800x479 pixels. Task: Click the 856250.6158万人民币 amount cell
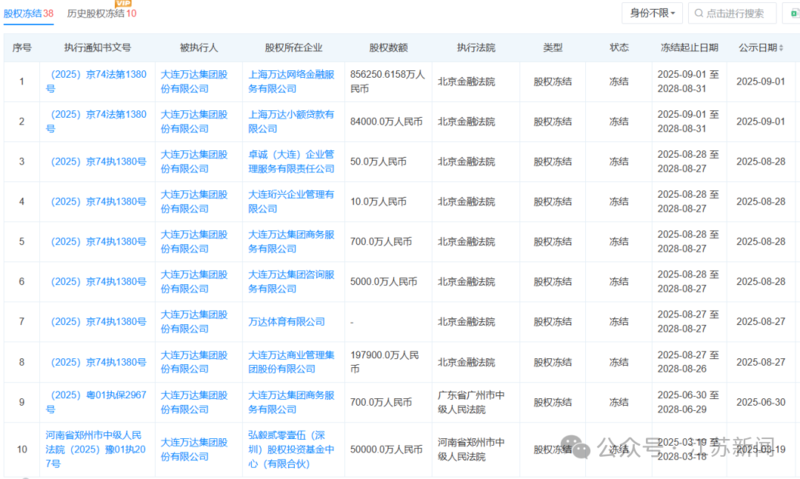coord(388,81)
